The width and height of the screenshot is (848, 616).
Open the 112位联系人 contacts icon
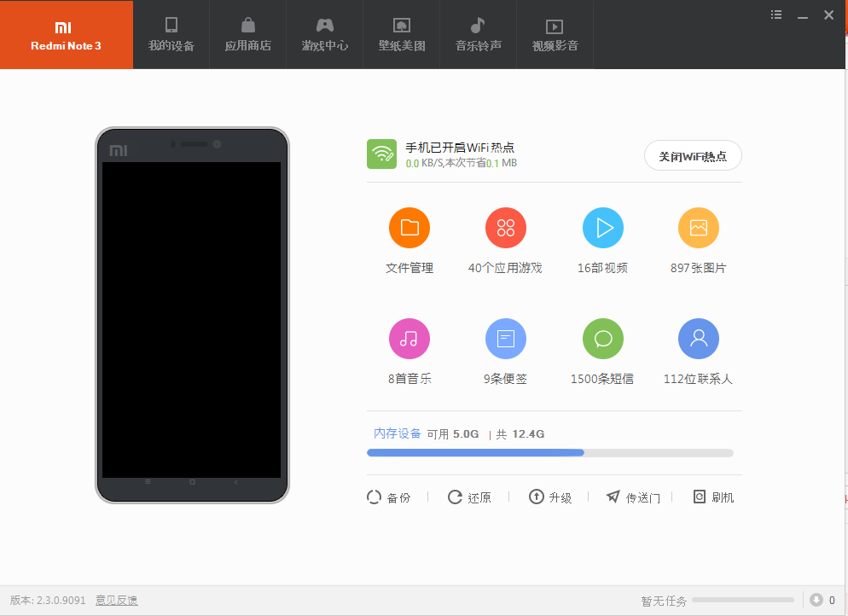699,340
